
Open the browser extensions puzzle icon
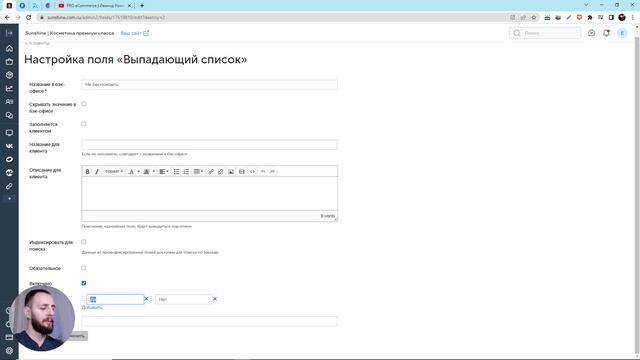590,18
